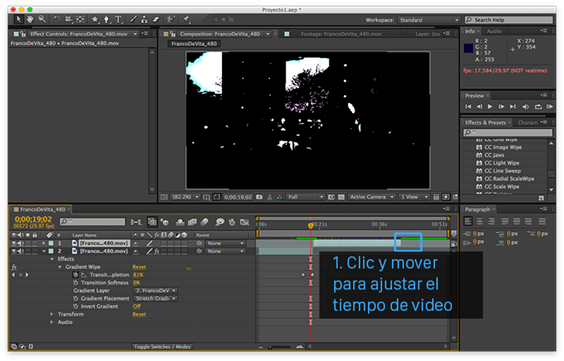Image resolution: width=564 pixels, height=361 pixels.
Task: Toggle loop option in Preview panel
Action: 538,107
